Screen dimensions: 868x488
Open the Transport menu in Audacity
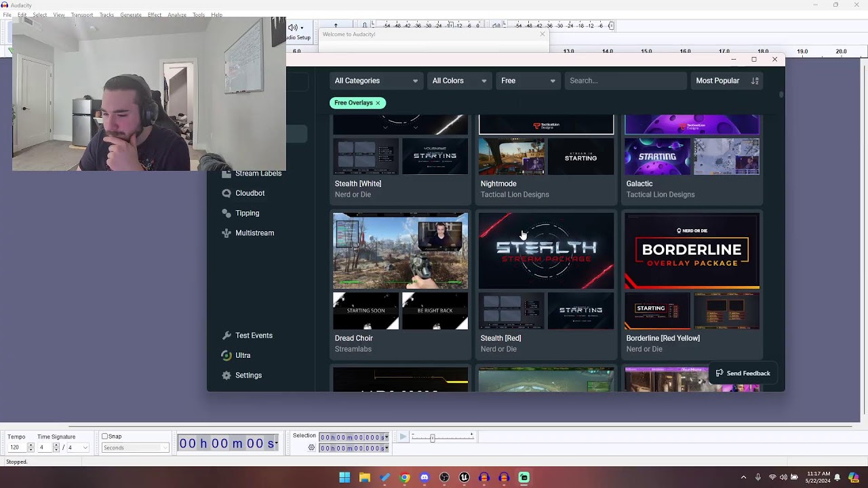click(x=82, y=15)
